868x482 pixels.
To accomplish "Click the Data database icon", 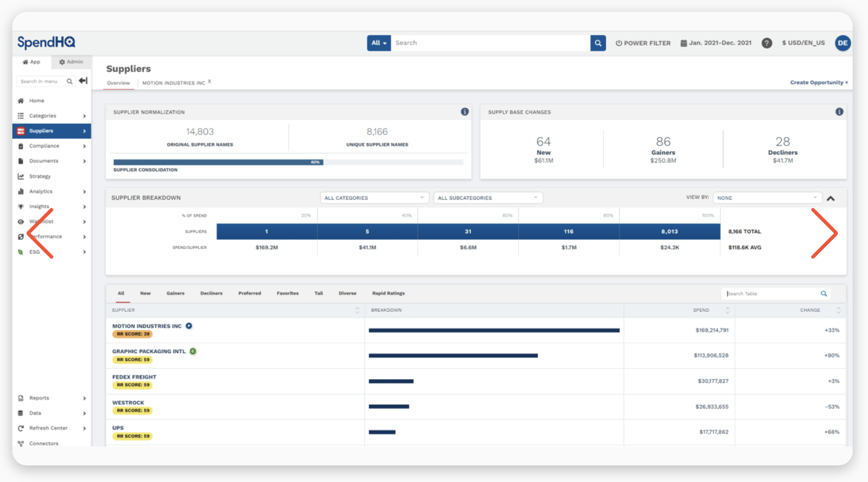I will point(21,413).
